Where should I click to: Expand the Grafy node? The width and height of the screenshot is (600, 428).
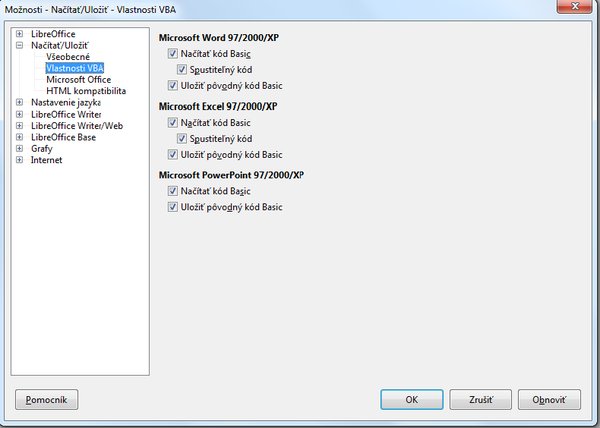[x=20, y=148]
